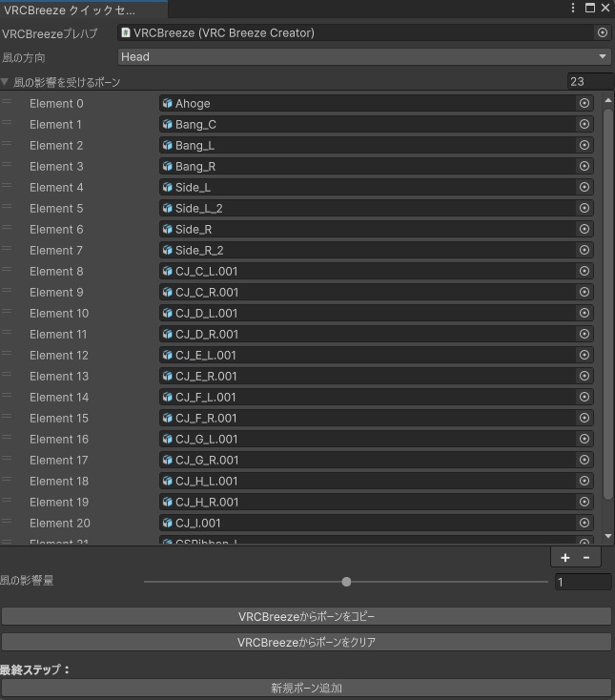Open object picker for CJ_C_R.001 element
Screen dimensions: 615x700
tap(584, 292)
